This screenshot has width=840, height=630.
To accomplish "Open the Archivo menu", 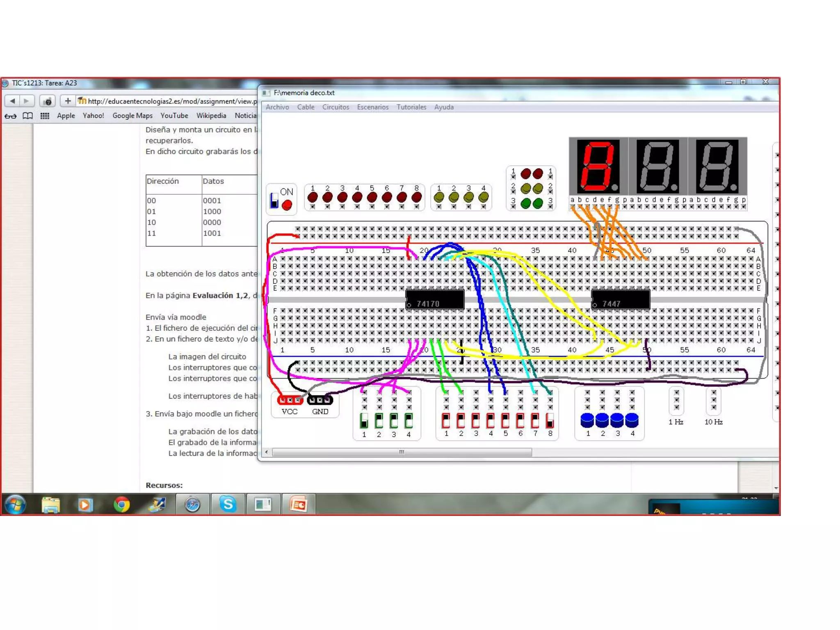I will [x=277, y=107].
